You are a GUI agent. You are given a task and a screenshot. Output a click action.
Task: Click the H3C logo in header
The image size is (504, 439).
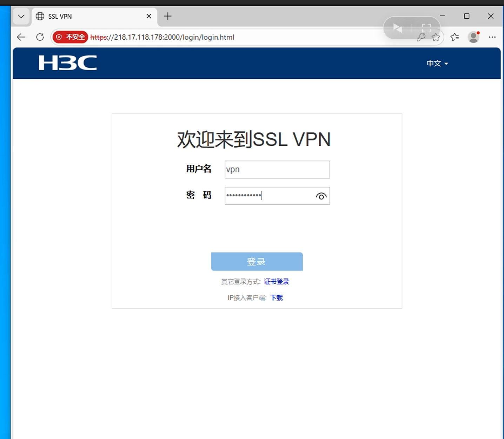click(x=68, y=63)
